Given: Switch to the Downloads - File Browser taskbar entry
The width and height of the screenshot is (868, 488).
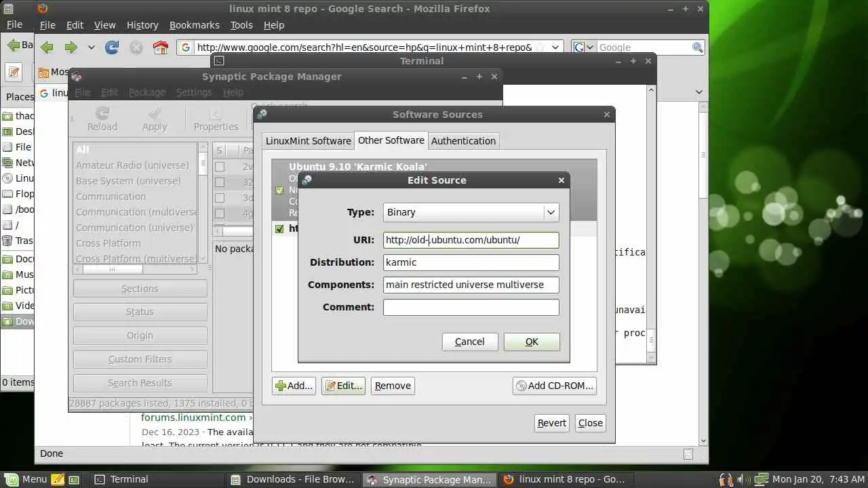Looking at the screenshot, I should pos(293,479).
